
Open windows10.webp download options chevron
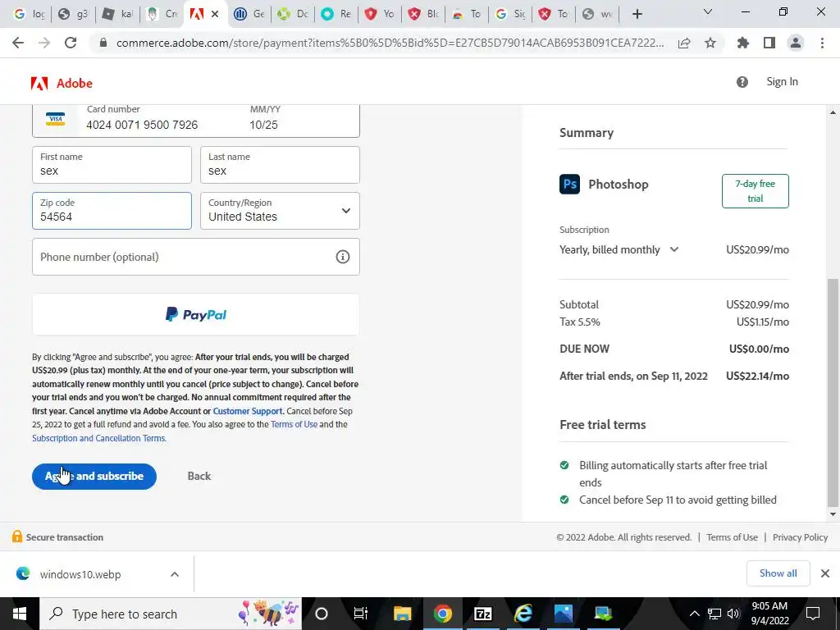pos(175,574)
